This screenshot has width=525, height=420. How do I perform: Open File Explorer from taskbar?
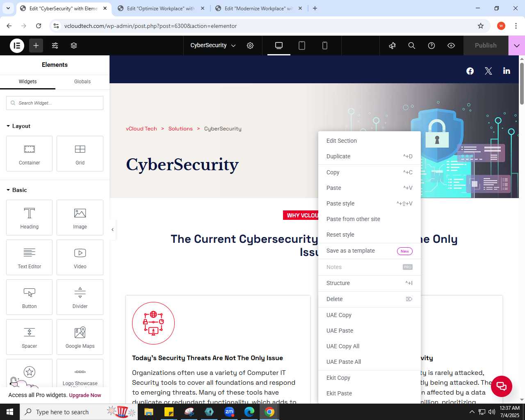click(148, 412)
